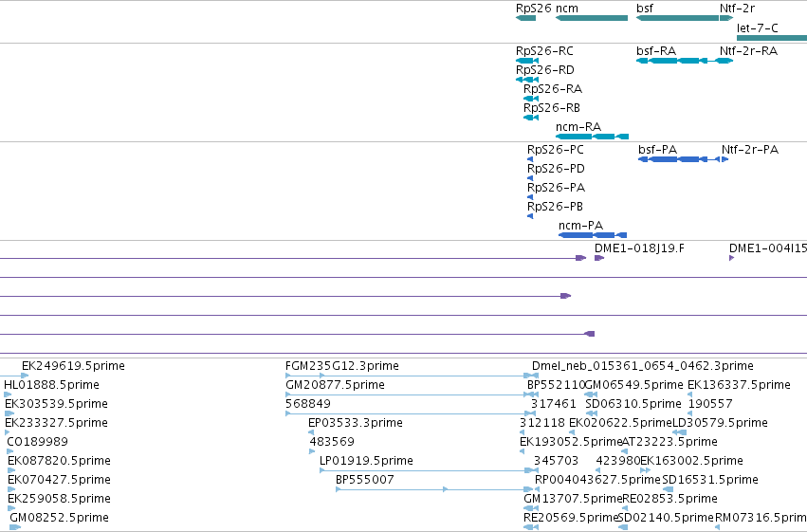
Task: Select the RpS26-RD transcript glyph
Action: (x=527, y=80)
